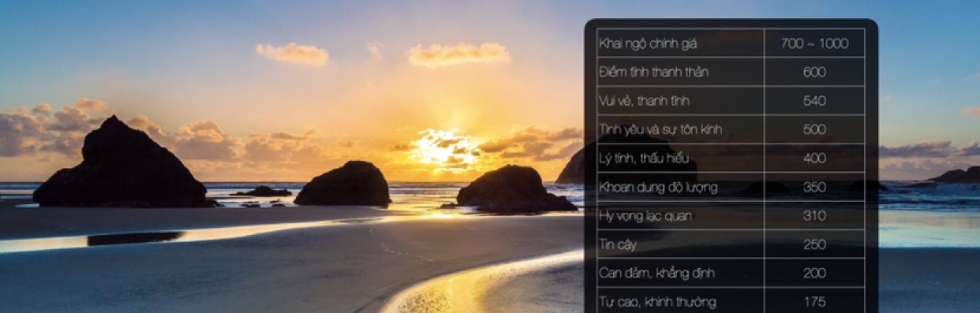Image resolution: width=980 pixels, height=313 pixels.
Task: Select the text 'Tự cao, khinh thường'
Action: [657, 301]
